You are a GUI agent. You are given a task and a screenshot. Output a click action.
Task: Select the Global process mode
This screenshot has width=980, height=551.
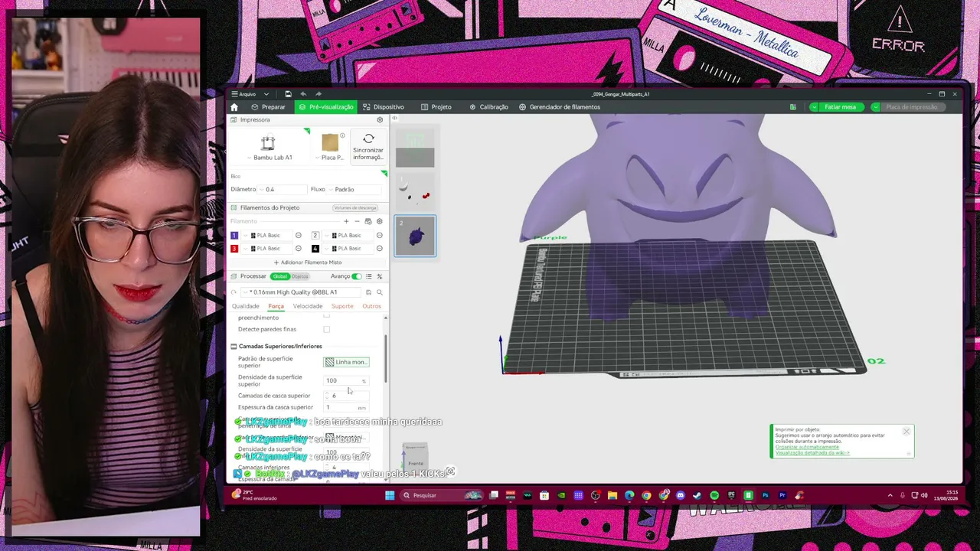[x=279, y=276]
